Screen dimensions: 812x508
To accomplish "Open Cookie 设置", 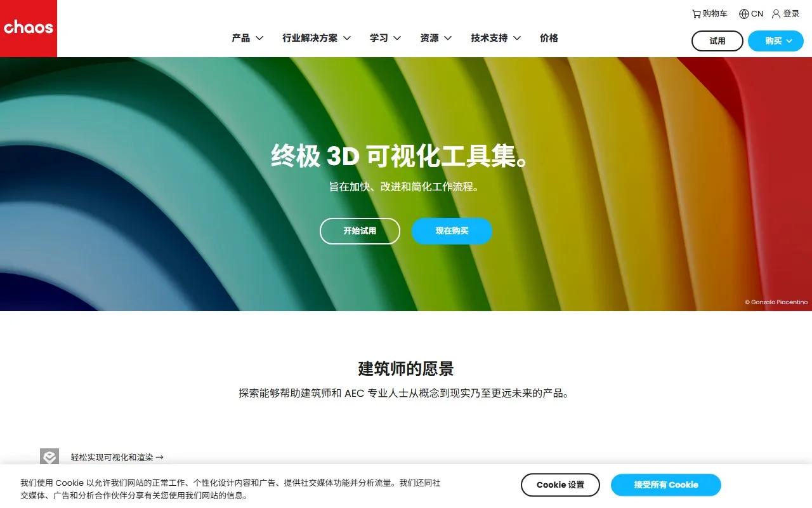I will (560, 485).
